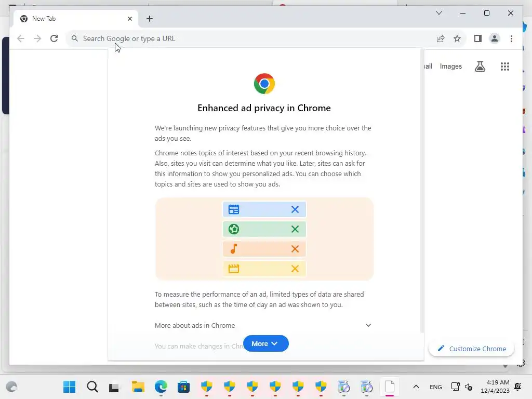532x399 pixels.
Task: Open the muted volume tray icon
Action: [469, 387]
